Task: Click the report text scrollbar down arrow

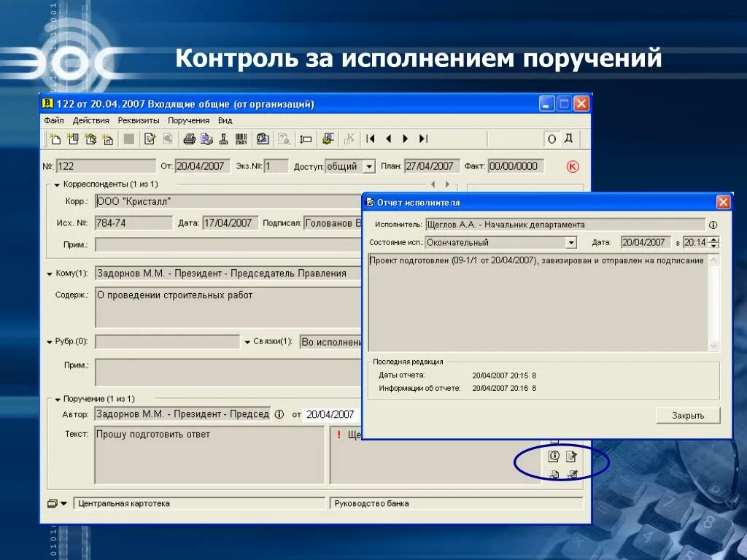Action: (713, 346)
